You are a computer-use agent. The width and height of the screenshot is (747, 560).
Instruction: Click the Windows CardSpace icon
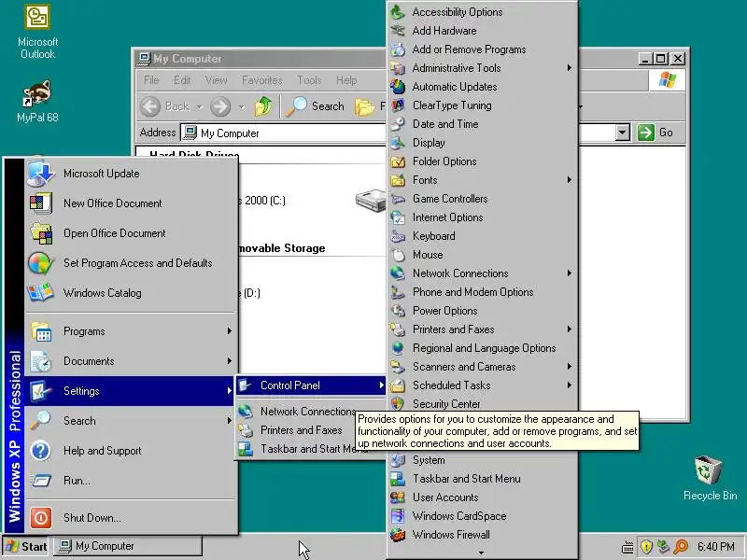coord(398,516)
